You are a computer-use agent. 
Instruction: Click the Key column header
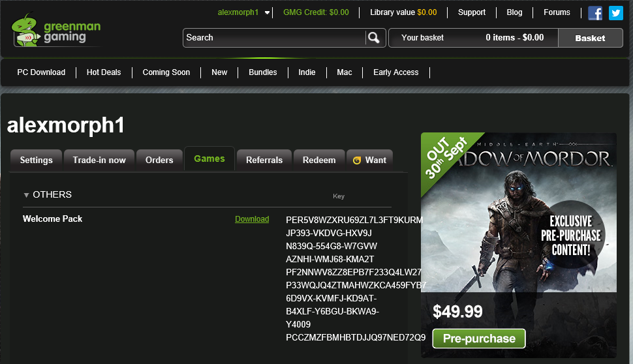(339, 196)
